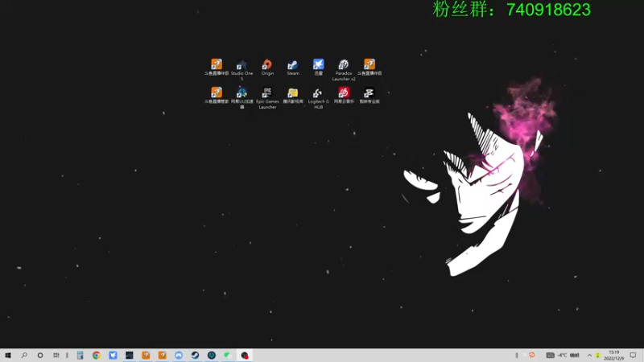Open the red NetEase Cloud Music shortcut

click(344, 95)
